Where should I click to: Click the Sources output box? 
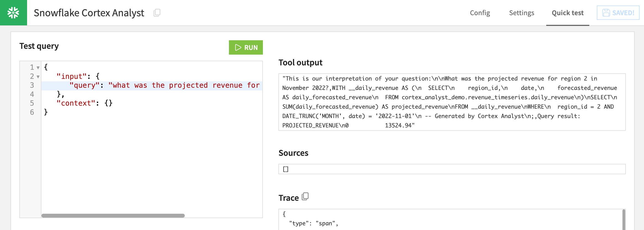(x=452, y=169)
